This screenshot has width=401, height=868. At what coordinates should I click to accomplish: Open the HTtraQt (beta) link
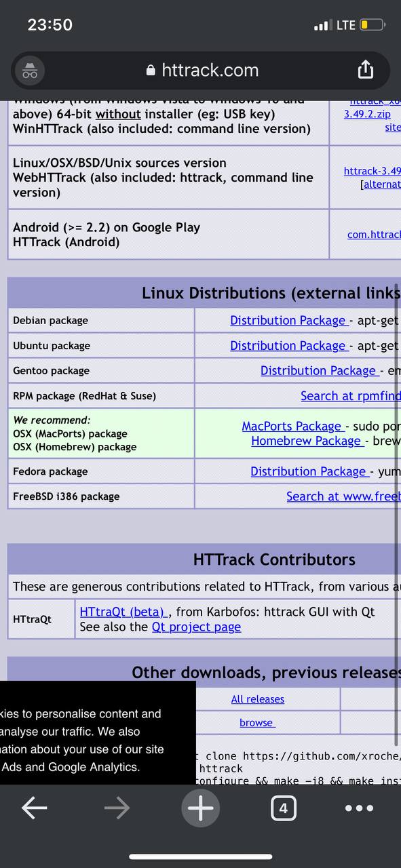123,612
